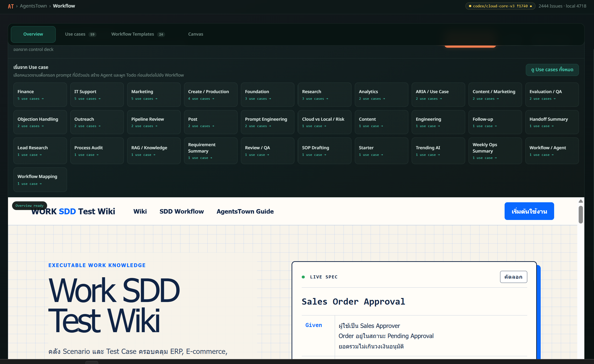Open the Content / Marketing card

(x=495, y=95)
